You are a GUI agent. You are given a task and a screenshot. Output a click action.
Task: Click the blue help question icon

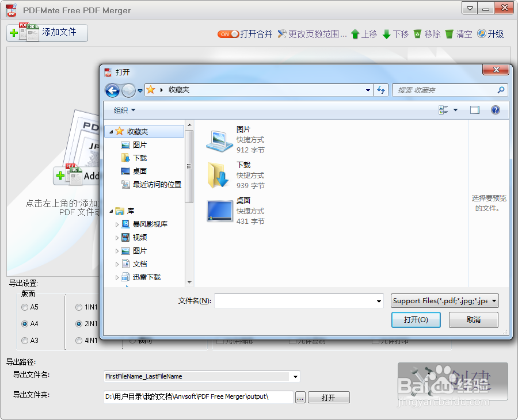coord(495,110)
